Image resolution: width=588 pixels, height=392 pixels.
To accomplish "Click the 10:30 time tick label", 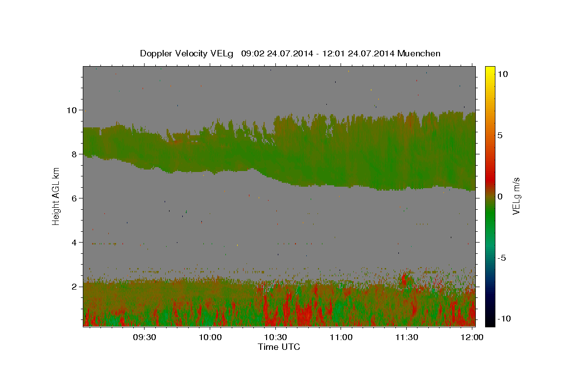I will coord(276,337).
